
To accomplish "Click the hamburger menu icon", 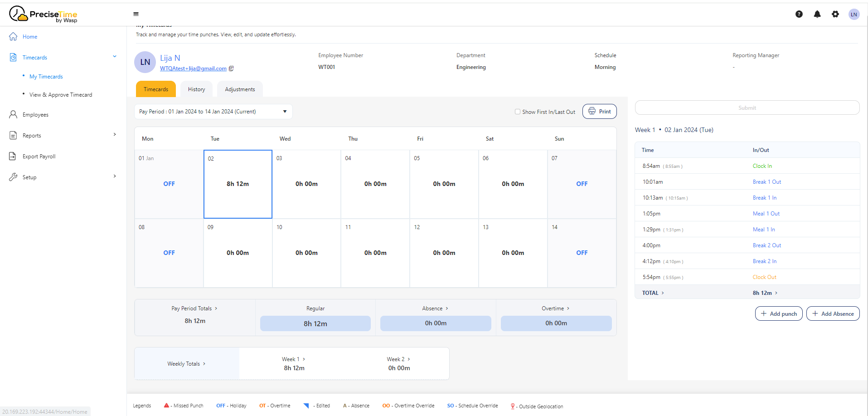I will pos(136,14).
